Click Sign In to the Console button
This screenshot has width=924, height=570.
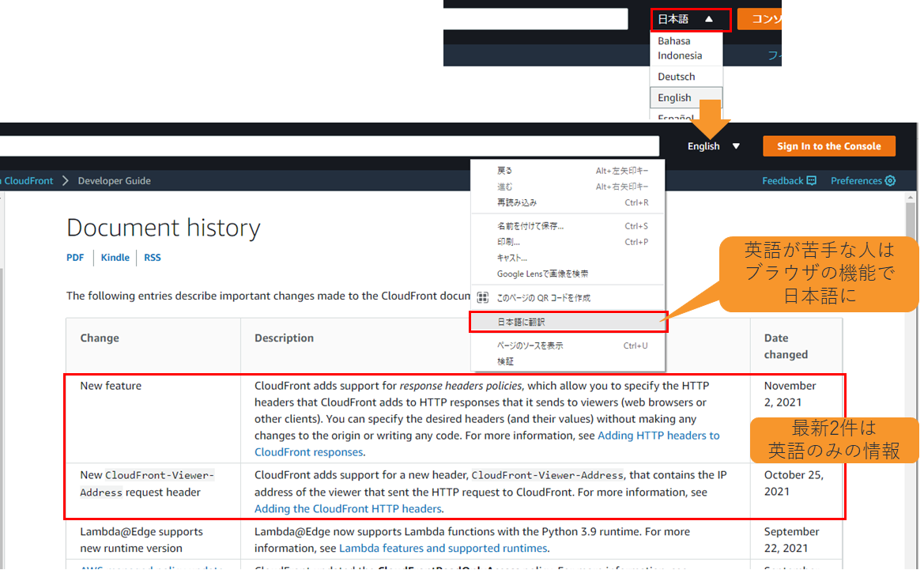pos(828,146)
